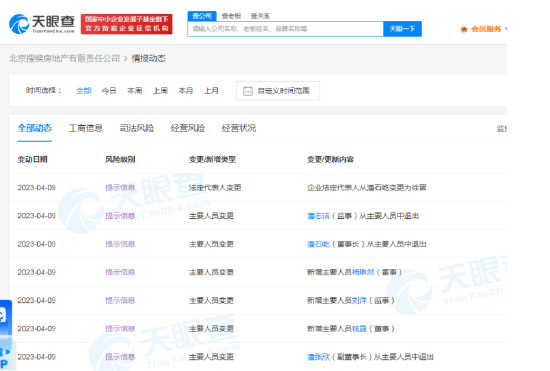Click 主要人员变更 in the 潘张欣 row

click(211, 357)
